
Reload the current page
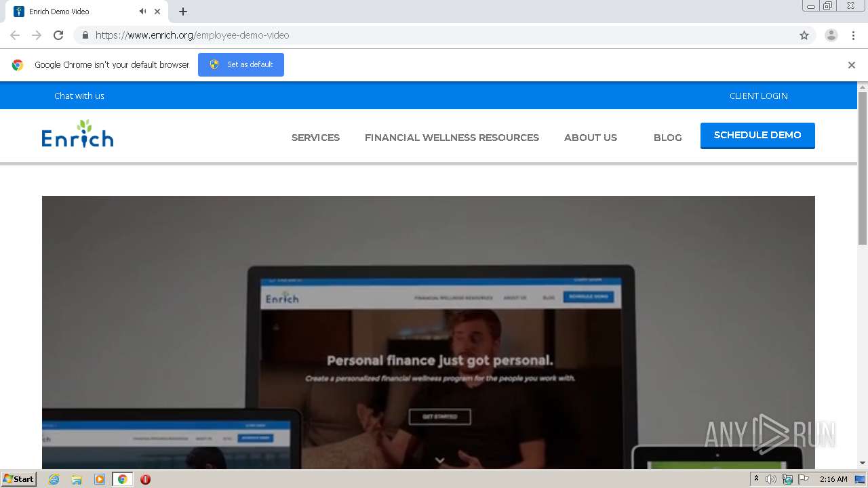coord(58,35)
